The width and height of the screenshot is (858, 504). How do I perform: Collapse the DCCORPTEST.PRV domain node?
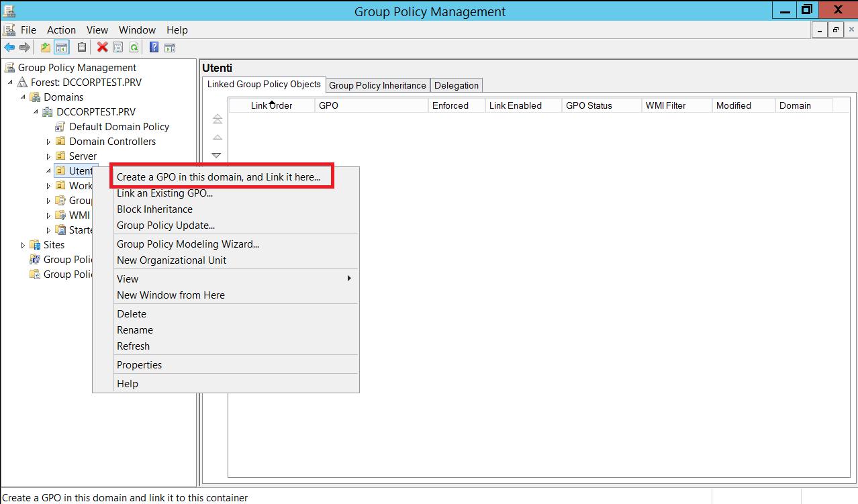pyautogui.click(x=36, y=112)
